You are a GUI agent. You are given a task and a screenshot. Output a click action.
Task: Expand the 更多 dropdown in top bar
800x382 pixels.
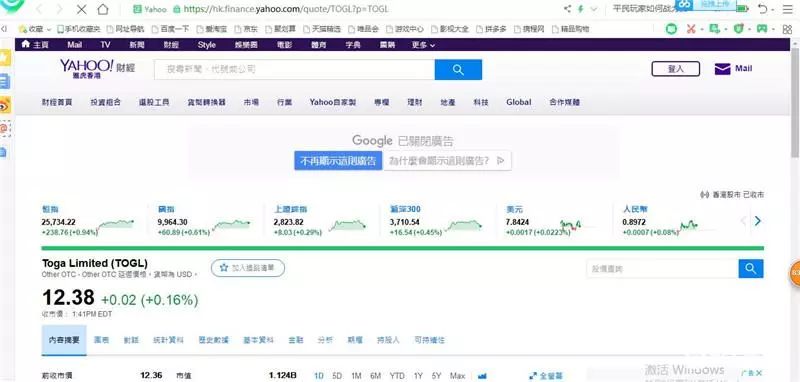[423, 45]
